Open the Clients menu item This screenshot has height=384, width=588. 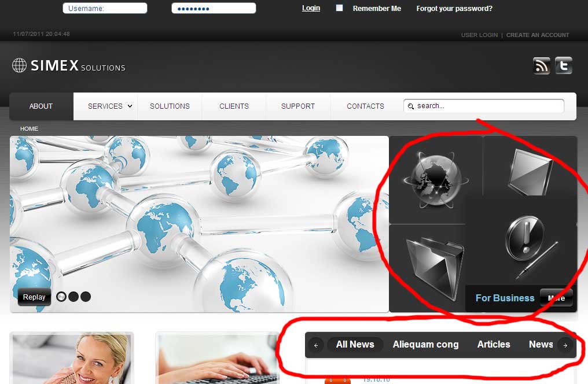234,106
